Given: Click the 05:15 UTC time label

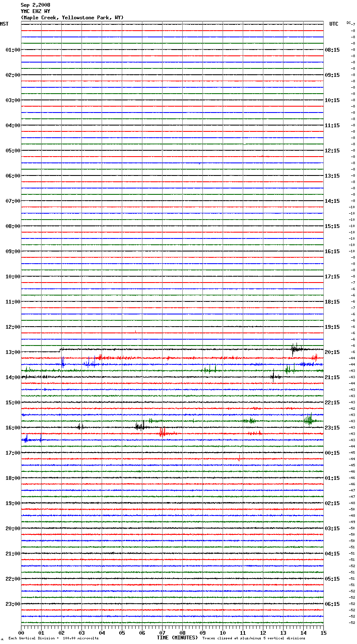Looking at the screenshot, I should coord(332,579).
